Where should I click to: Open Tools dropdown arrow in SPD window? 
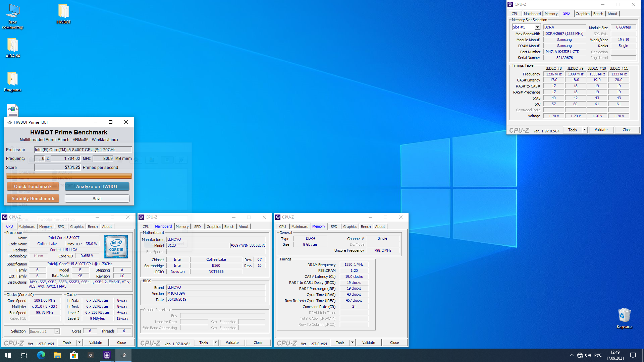[585, 130]
